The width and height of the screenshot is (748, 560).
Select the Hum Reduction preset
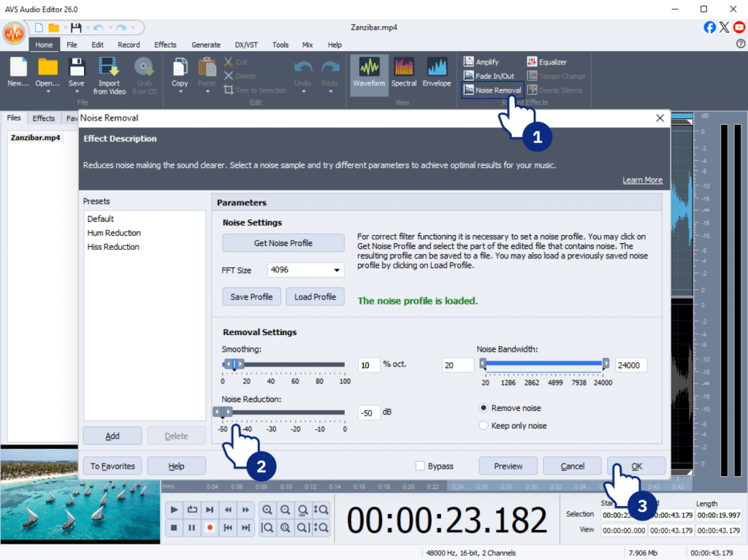pos(114,233)
